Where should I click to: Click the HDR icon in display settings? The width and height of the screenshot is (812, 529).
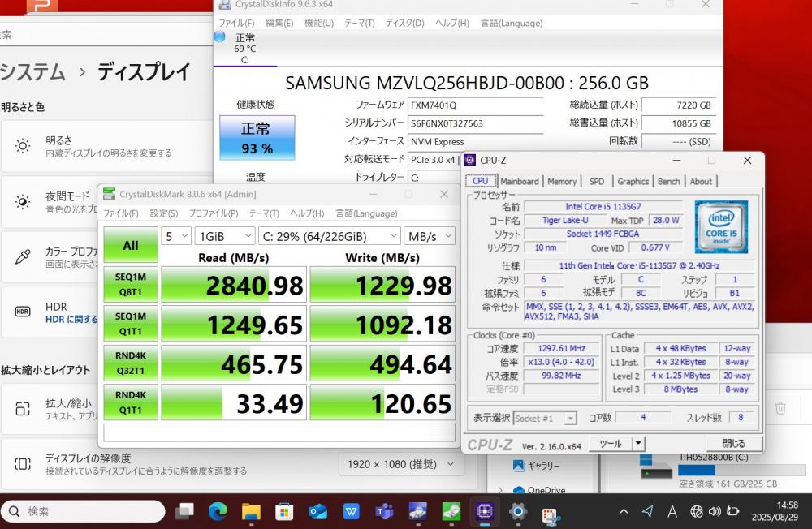pyautogui.click(x=23, y=312)
